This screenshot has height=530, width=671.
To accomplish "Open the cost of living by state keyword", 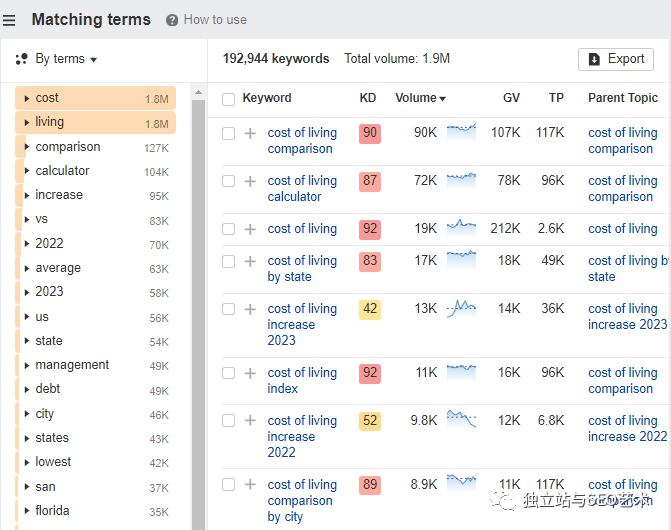I will pos(302,268).
